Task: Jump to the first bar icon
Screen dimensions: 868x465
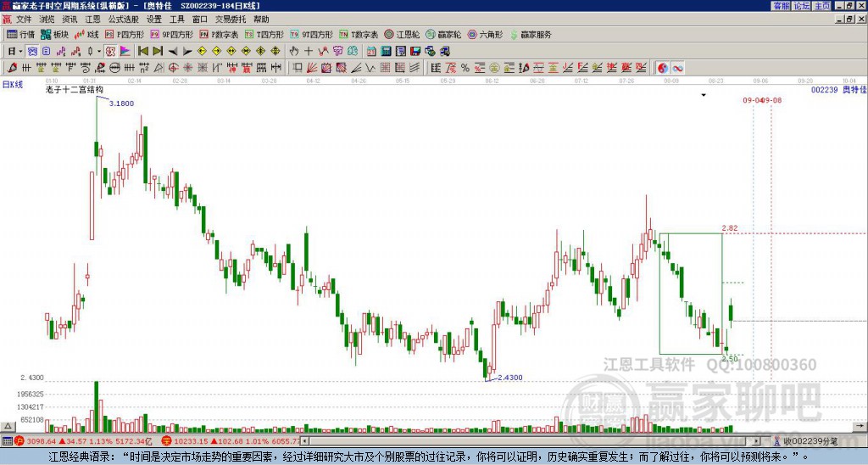Action: [143, 52]
